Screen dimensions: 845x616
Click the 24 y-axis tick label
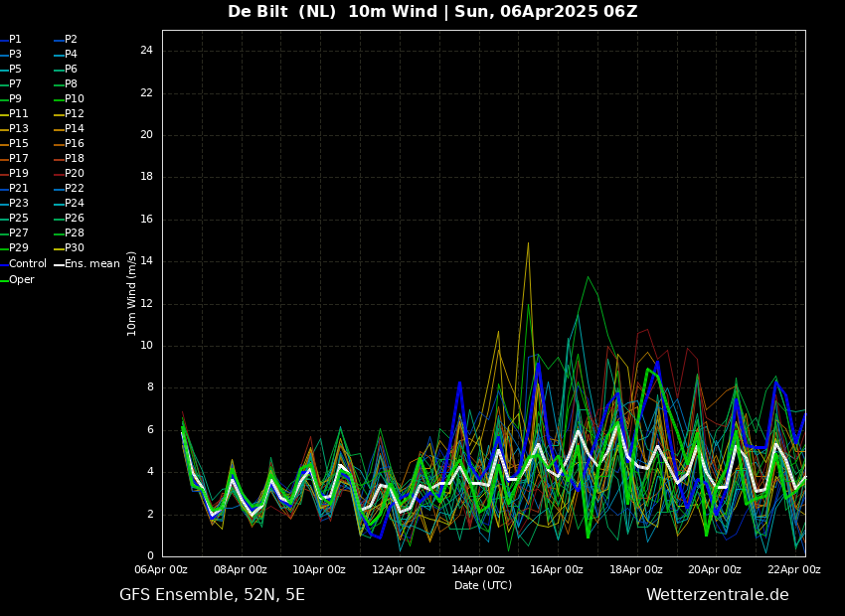point(146,51)
